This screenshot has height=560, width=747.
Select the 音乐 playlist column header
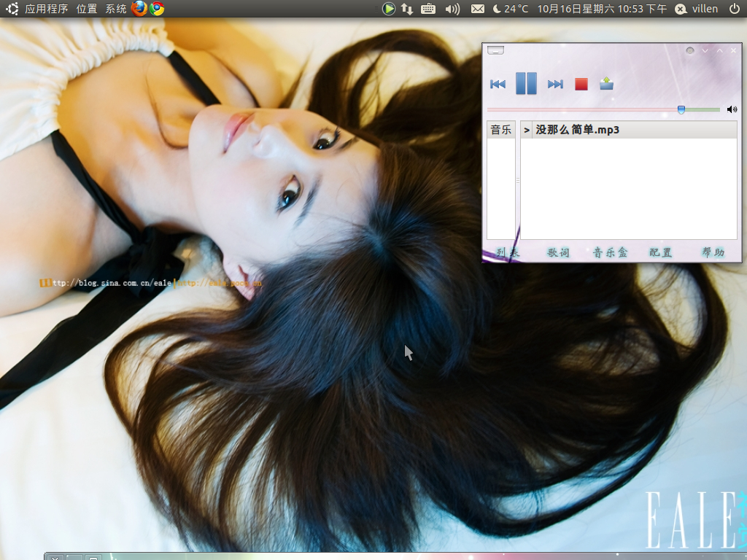click(500, 130)
